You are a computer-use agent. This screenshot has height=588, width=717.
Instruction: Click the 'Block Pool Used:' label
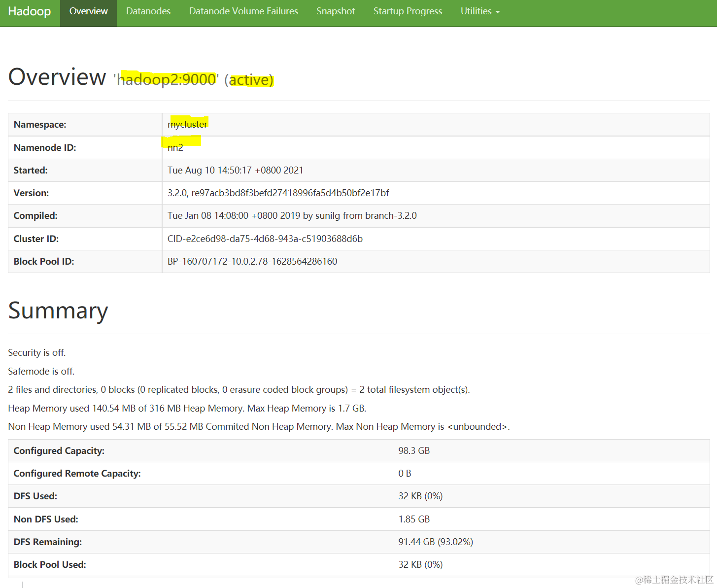pos(50,564)
